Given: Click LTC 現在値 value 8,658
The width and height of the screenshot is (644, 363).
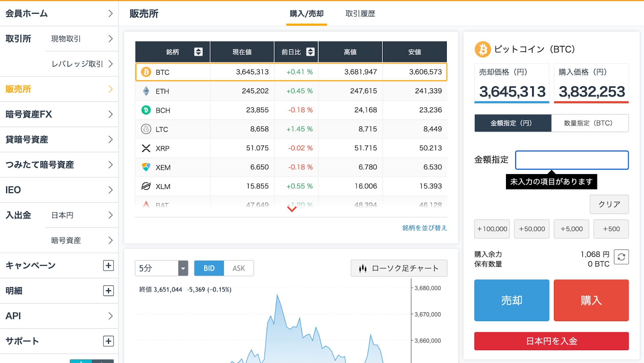Looking at the screenshot, I should coord(259,129).
